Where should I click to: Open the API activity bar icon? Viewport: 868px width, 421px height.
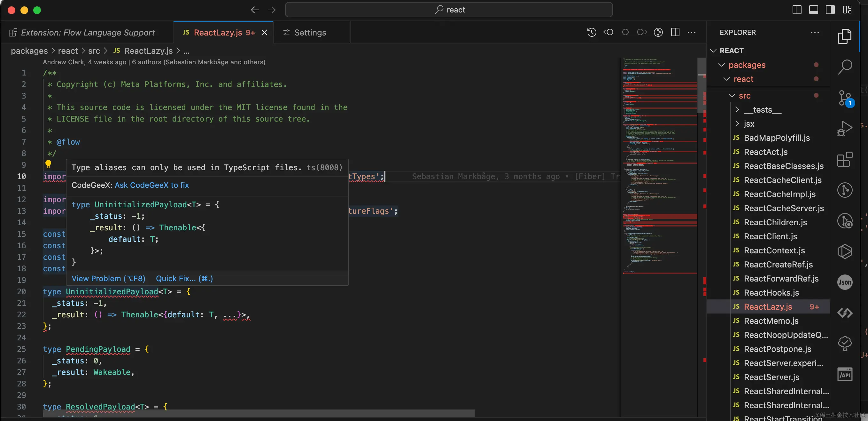click(x=845, y=374)
